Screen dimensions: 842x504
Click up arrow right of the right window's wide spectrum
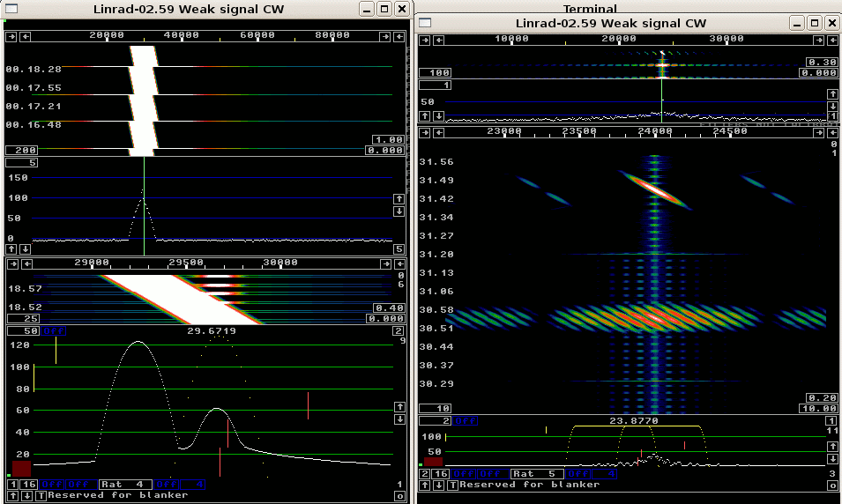pyautogui.click(x=832, y=94)
